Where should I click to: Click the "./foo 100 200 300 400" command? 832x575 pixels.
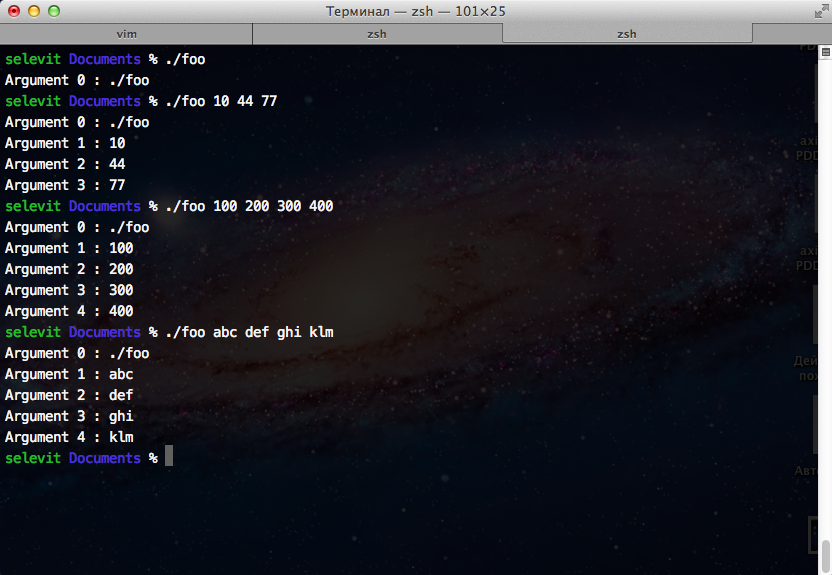249,206
